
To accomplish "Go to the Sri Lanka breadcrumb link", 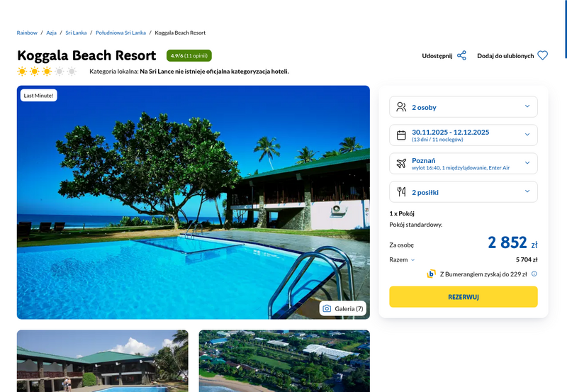I will pyautogui.click(x=76, y=33).
